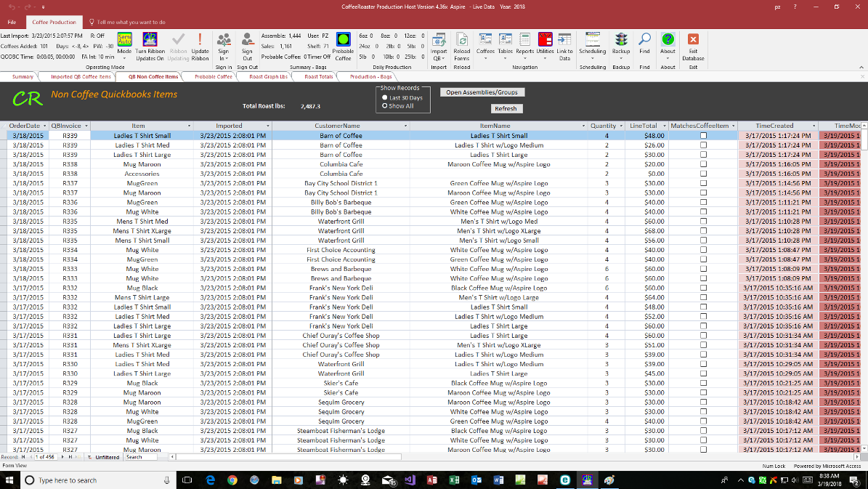This screenshot has width=868, height=489.
Task: Open the OrderDate column filter dropdown
Action: click(45, 126)
